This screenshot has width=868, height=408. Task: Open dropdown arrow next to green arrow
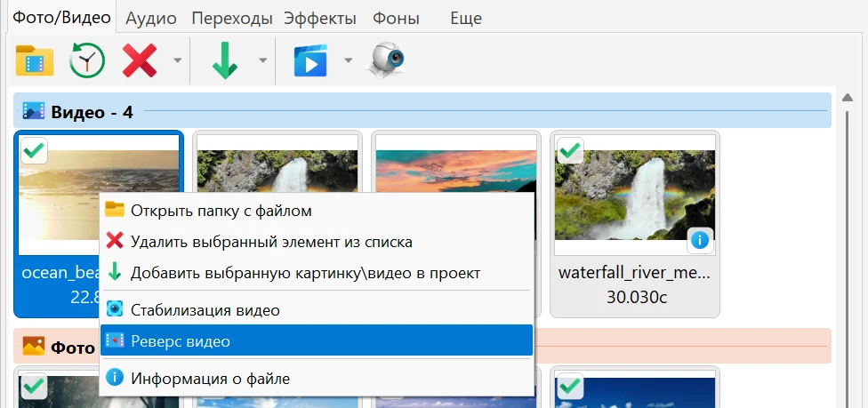click(263, 60)
